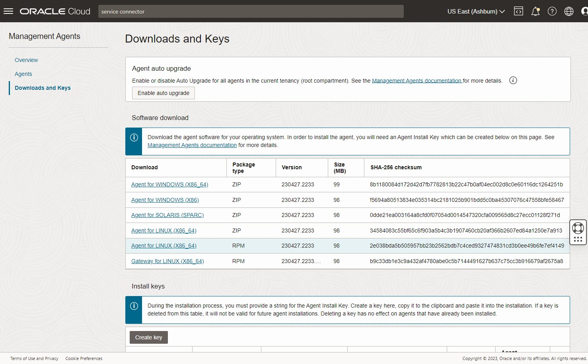Click the search field containing 'service connector'
Screen dimensions: 588x364
[x=251, y=12]
